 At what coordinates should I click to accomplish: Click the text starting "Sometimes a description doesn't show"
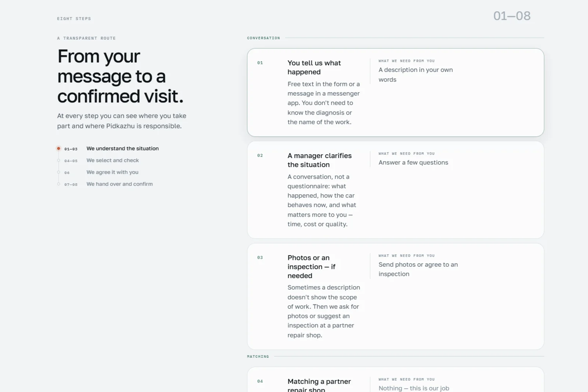(324, 311)
